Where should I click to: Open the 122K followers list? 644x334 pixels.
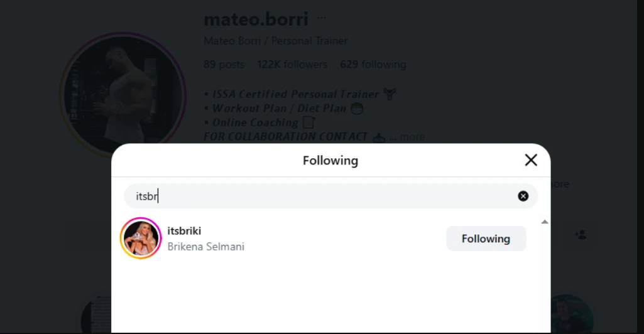click(292, 64)
